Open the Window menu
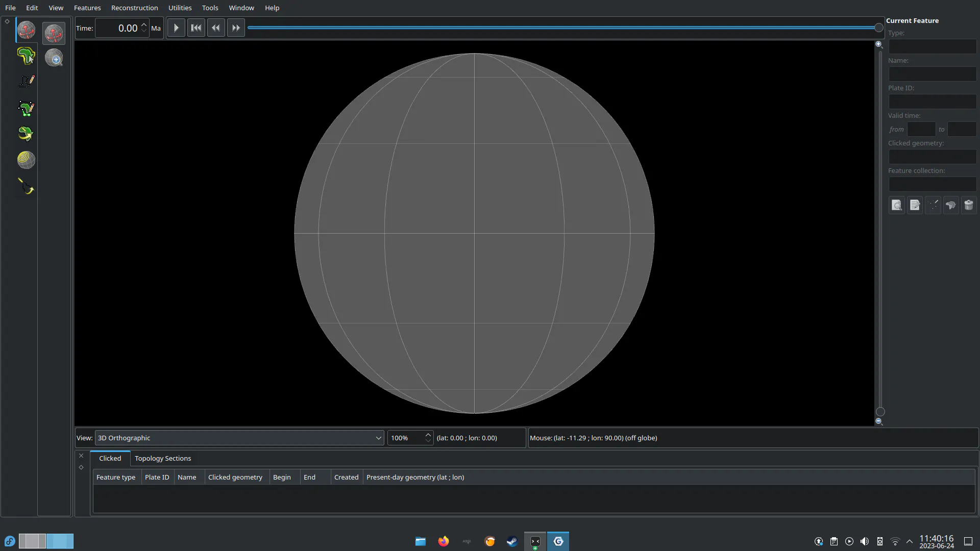 (x=241, y=8)
